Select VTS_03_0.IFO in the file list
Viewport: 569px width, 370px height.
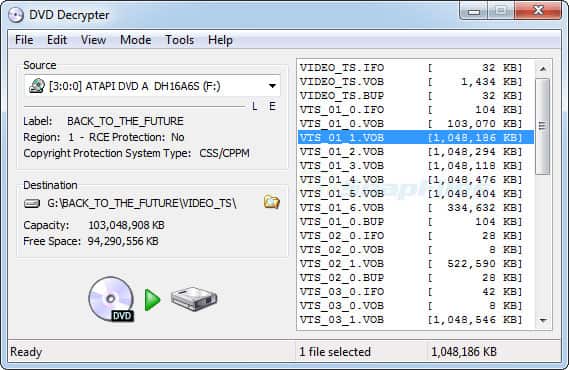[x=416, y=292]
